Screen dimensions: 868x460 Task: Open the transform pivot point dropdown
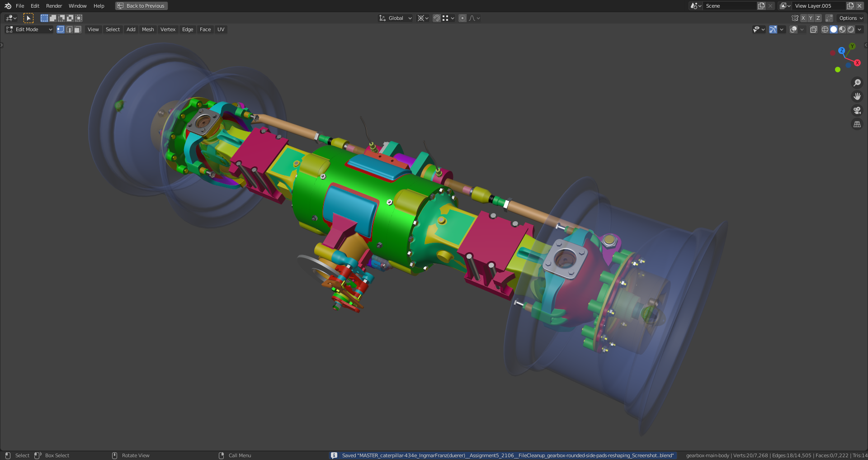[x=423, y=18]
